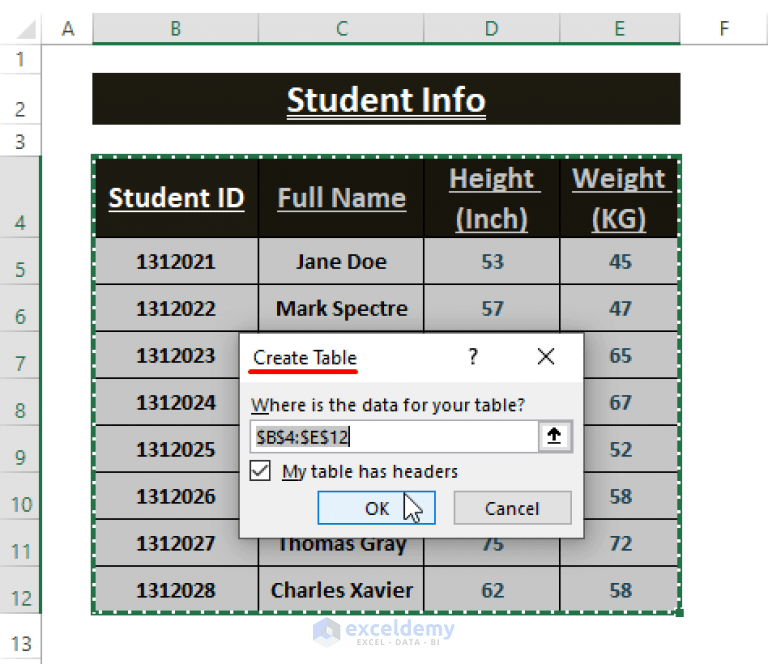The width and height of the screenshot is (768, 664).
Task: Click the collapse dialog range selector icon
Action: 554,436
